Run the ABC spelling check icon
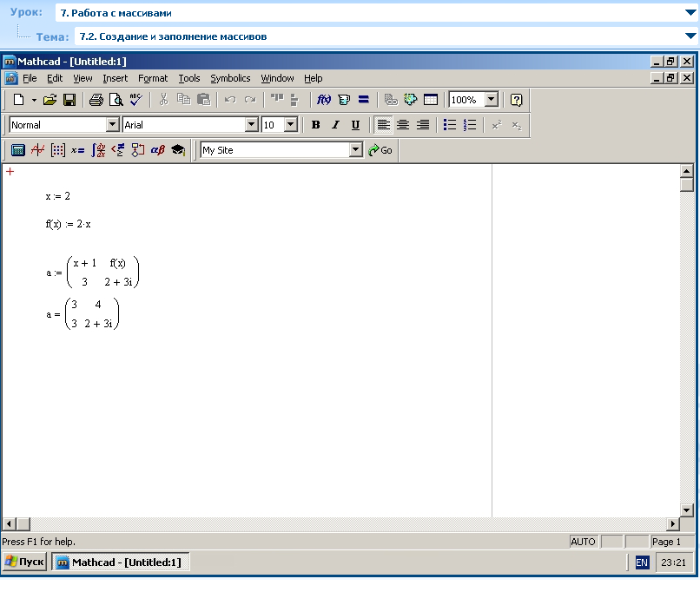This screenshot has height=592, width=700. (136, 100)
